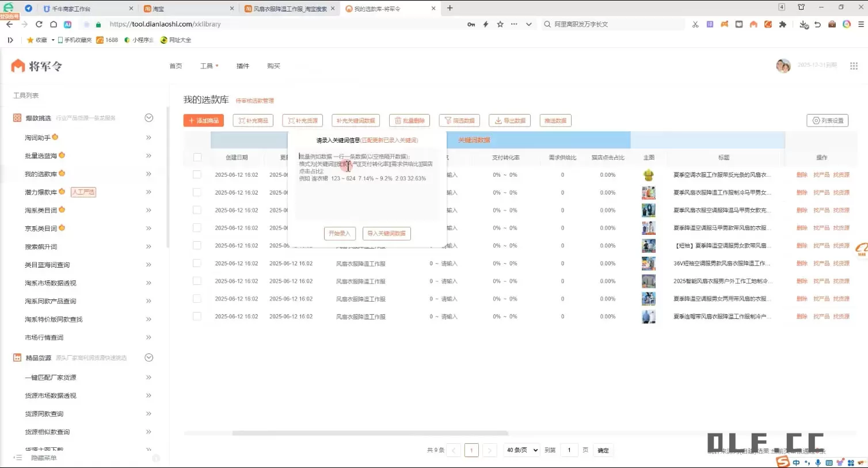
Task: Open the 筛选数据 filter funnel button
Action: click(x=459, y=121)
